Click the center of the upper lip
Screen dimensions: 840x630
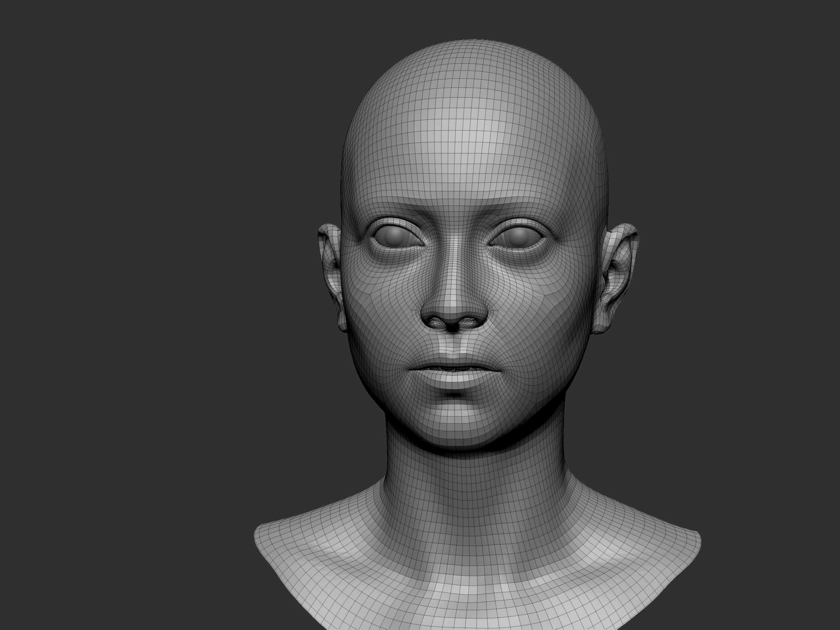(x=453, y=360)
